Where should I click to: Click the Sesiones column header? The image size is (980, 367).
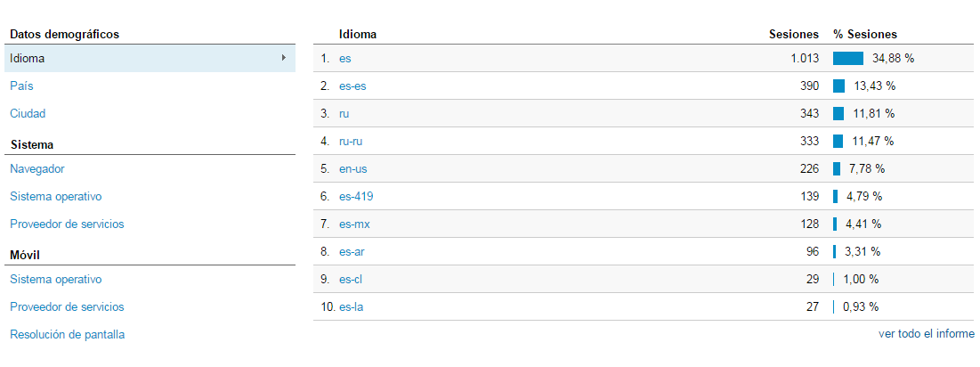point(793,35)
